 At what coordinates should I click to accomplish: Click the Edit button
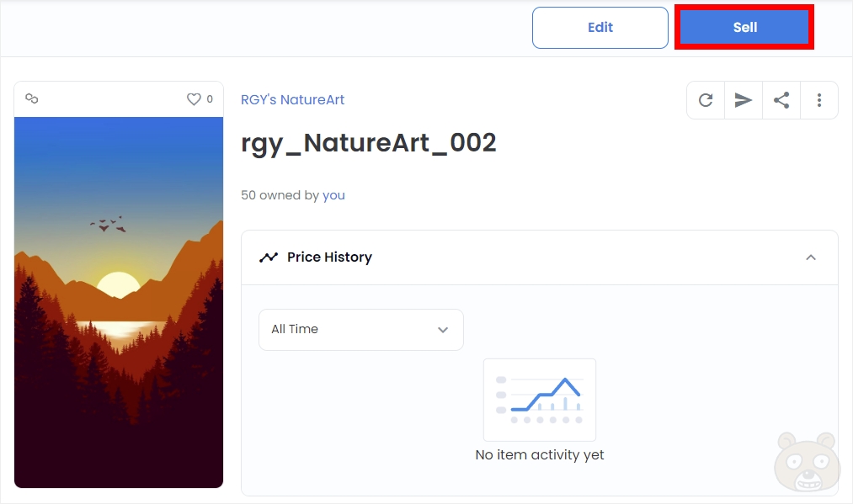tap(600, 27)
